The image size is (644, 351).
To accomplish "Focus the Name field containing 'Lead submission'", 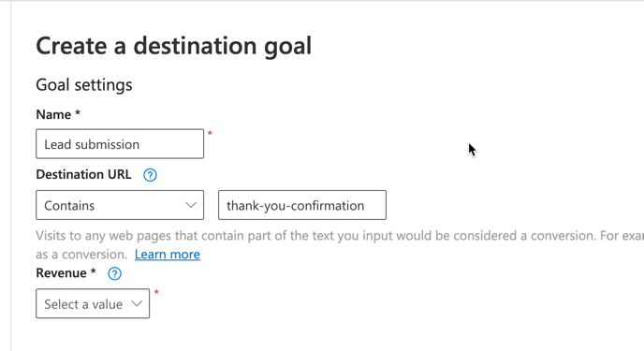I will click(x=120, y=144).
